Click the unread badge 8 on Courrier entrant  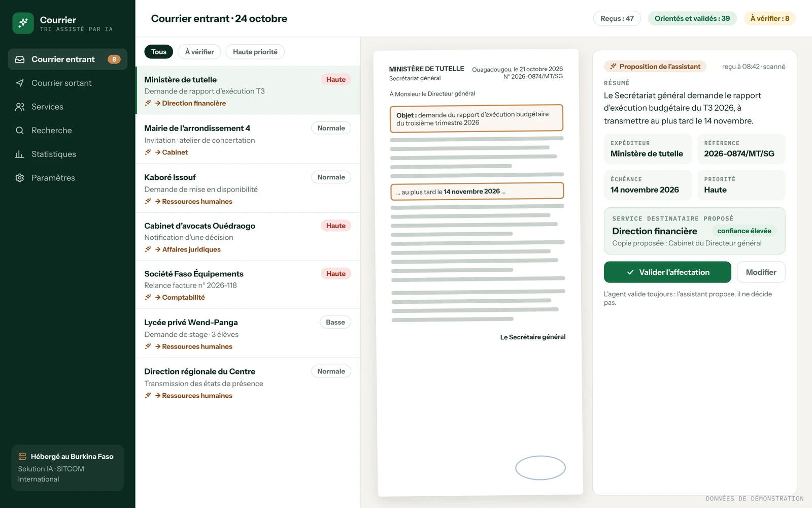(x=114, y=59)
